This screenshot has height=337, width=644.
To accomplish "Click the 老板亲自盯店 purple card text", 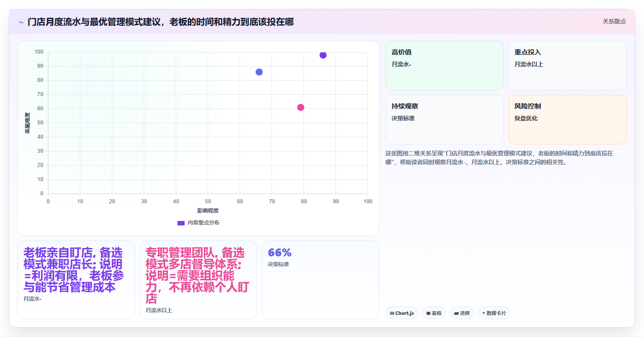I will [x=74, y=270].
